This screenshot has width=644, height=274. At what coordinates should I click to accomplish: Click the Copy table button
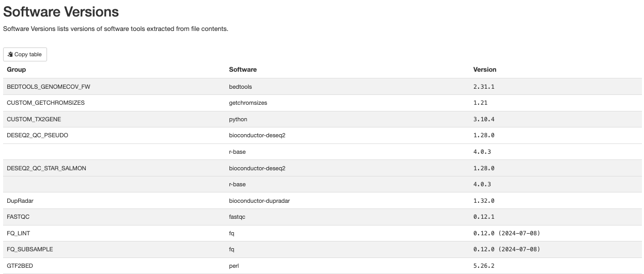click(25, 54)
